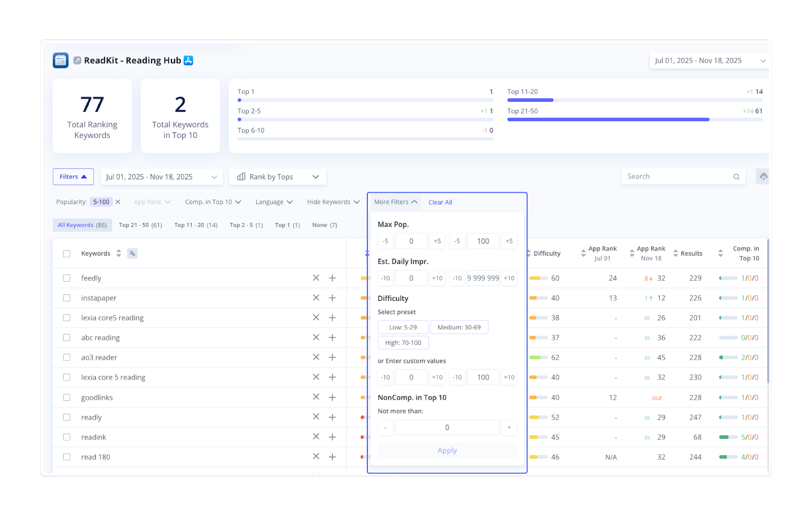
Task: Check the ao3 reader row checkbox
Action: click(66, 357)
